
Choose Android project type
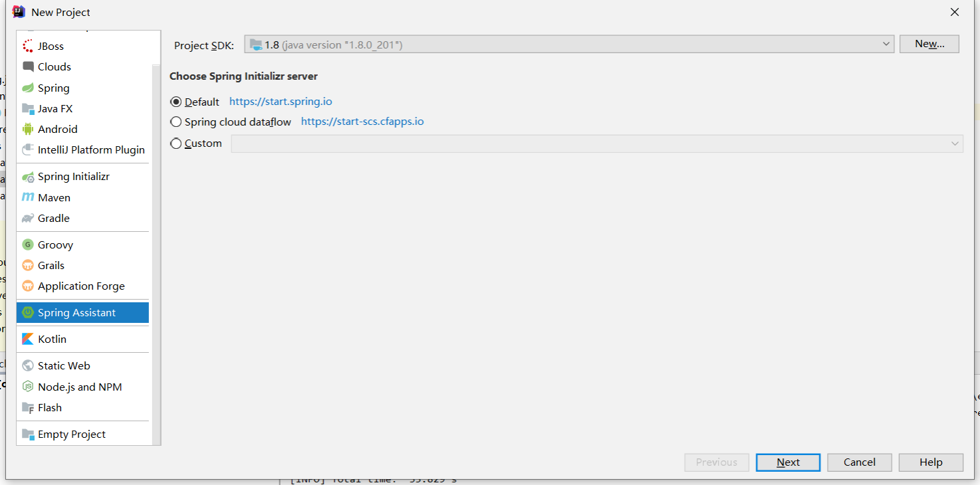coord(82,130)
